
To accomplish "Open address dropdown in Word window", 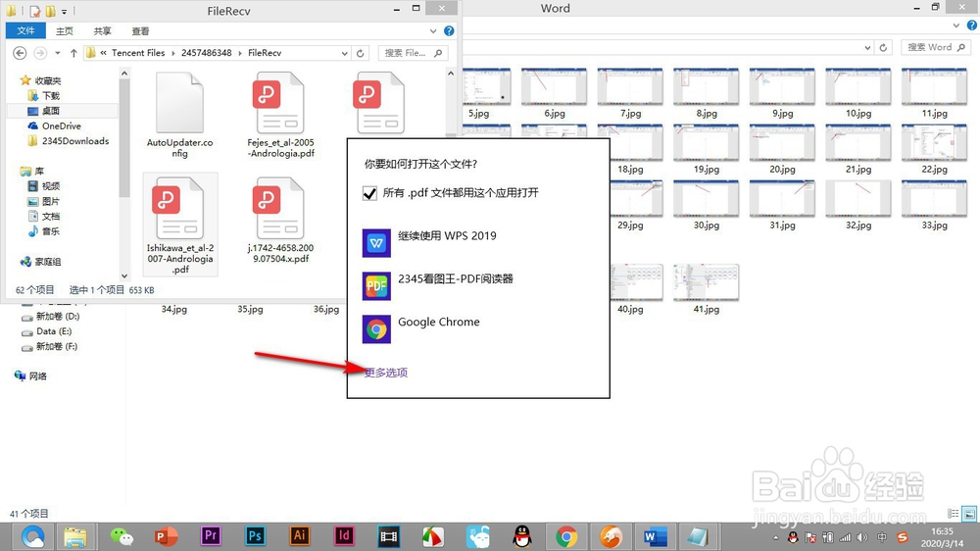I will [867, 47].
